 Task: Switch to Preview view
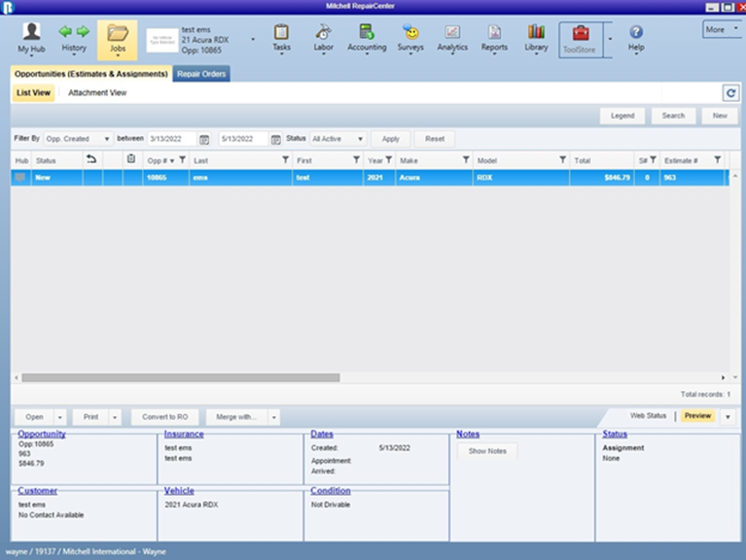(x=697, y=415)
